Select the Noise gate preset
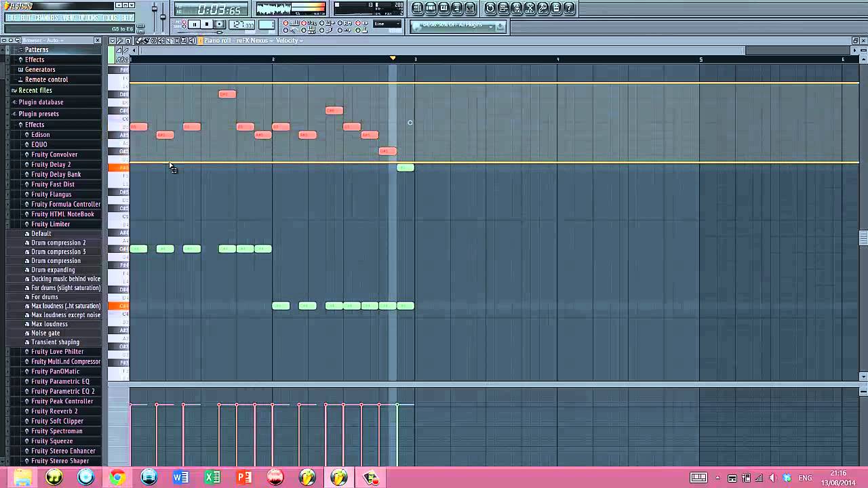 [45, 333]
